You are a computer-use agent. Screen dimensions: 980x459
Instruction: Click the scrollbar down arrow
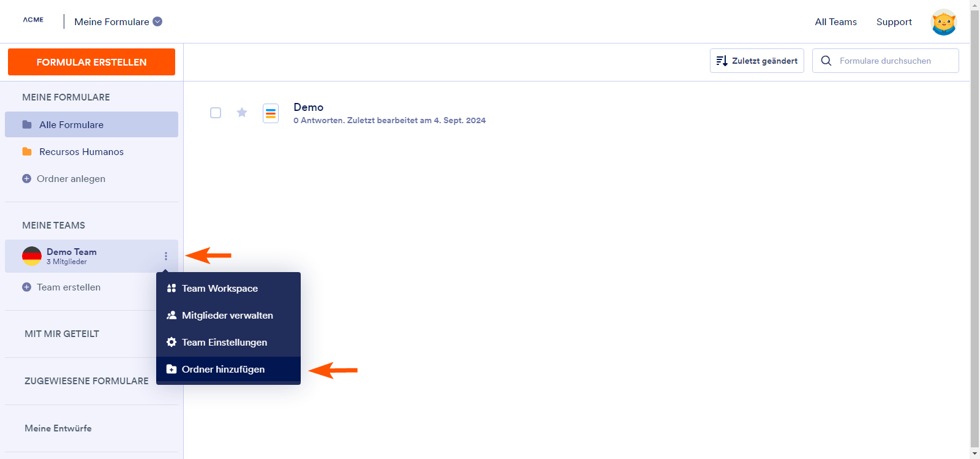tap(975, 454)
